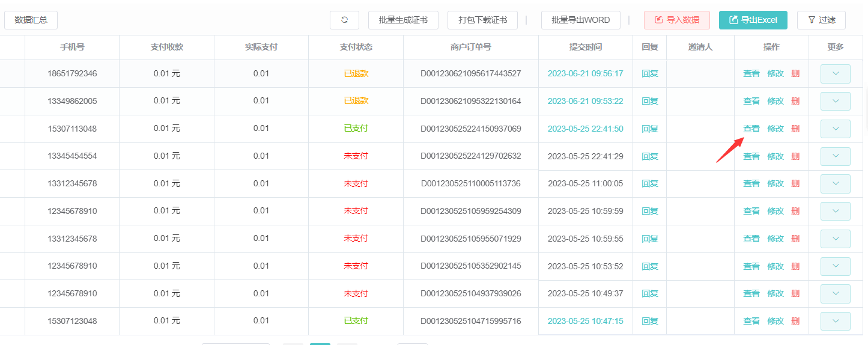Screen dimensions: 868x345
Task: Click 修改 for row 18651792346
Action: click(x=775, y=74)
